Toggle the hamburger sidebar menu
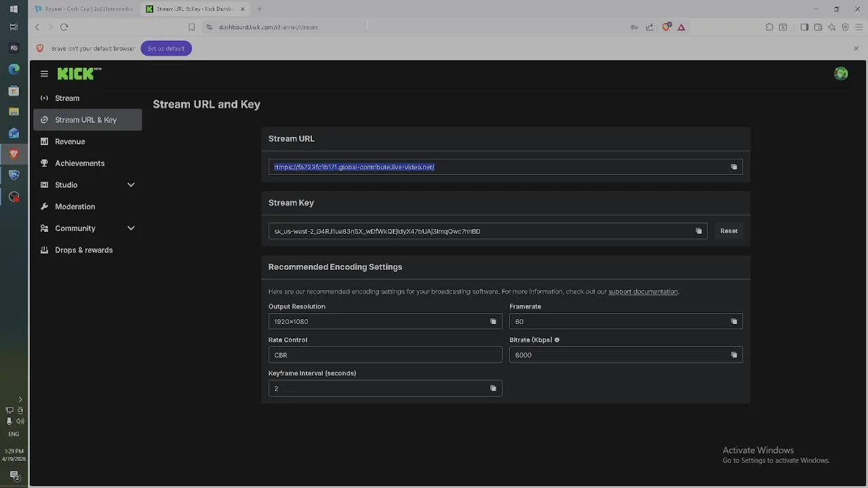 44,74
